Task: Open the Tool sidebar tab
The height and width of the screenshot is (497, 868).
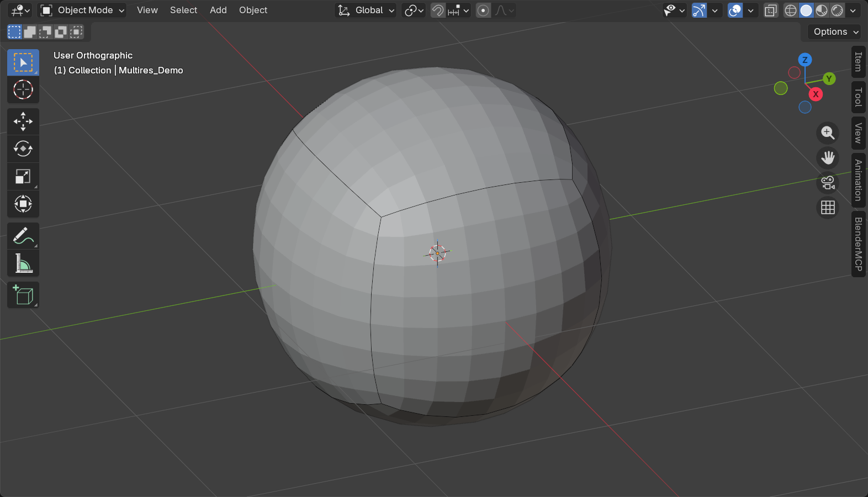Action: pos(858,97)
